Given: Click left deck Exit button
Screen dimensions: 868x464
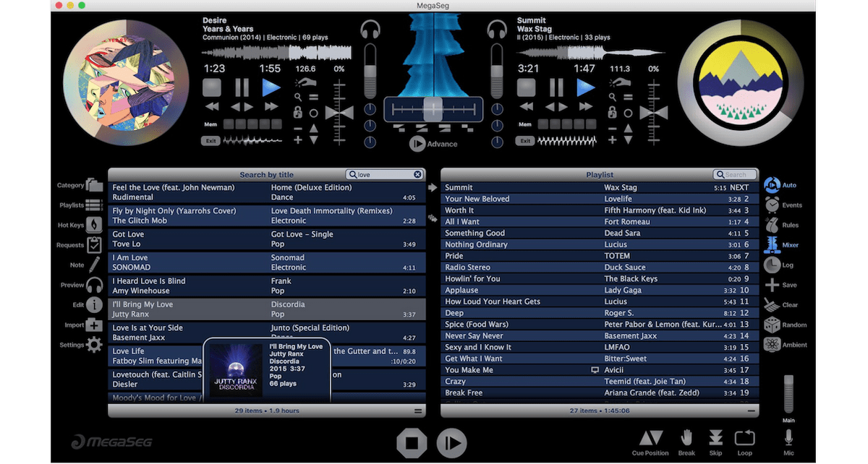Looking at the screenshot, I should (x=210, y=140).
